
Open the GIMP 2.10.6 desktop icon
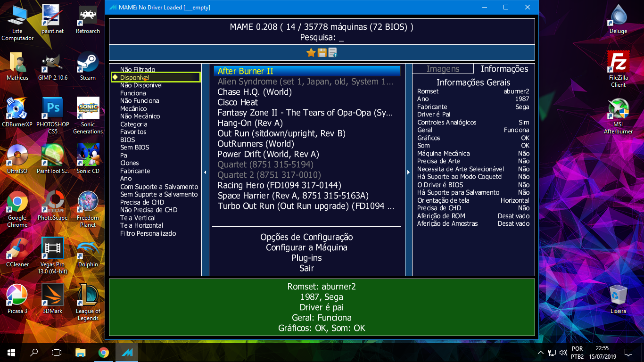52,66
